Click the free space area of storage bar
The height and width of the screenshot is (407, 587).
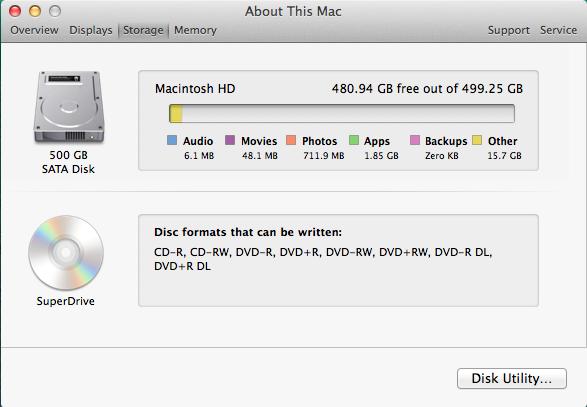pyautogui.click(x=348, y=113)
